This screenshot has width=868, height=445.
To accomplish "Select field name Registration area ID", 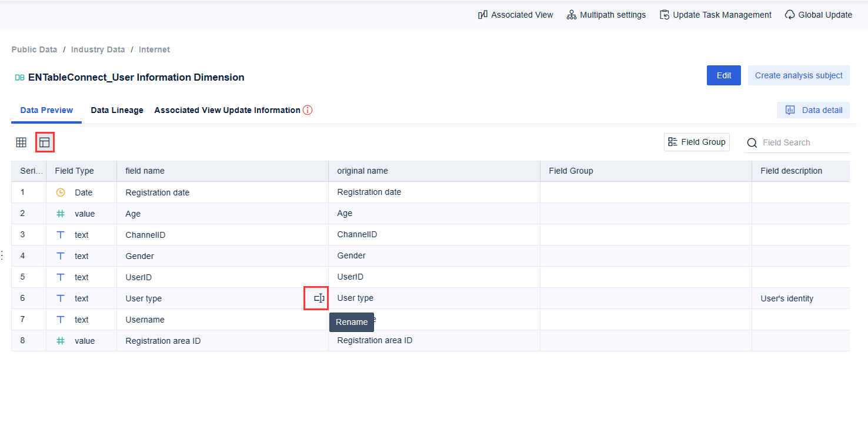I will tap(163, 341).
